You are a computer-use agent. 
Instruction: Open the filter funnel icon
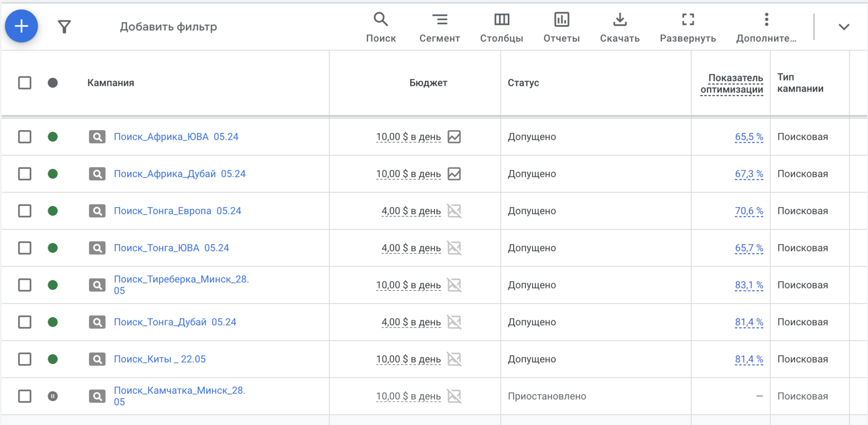tap(64, 27)
